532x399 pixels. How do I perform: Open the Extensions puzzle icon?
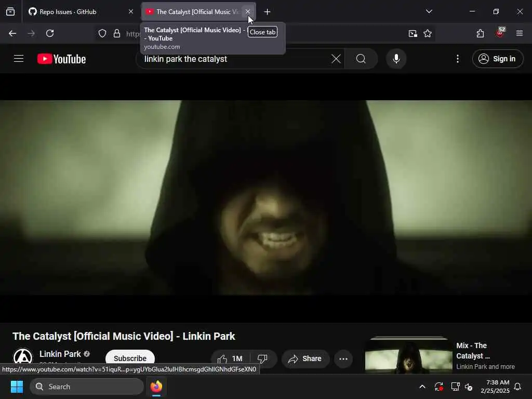click(x=481, y=33)
